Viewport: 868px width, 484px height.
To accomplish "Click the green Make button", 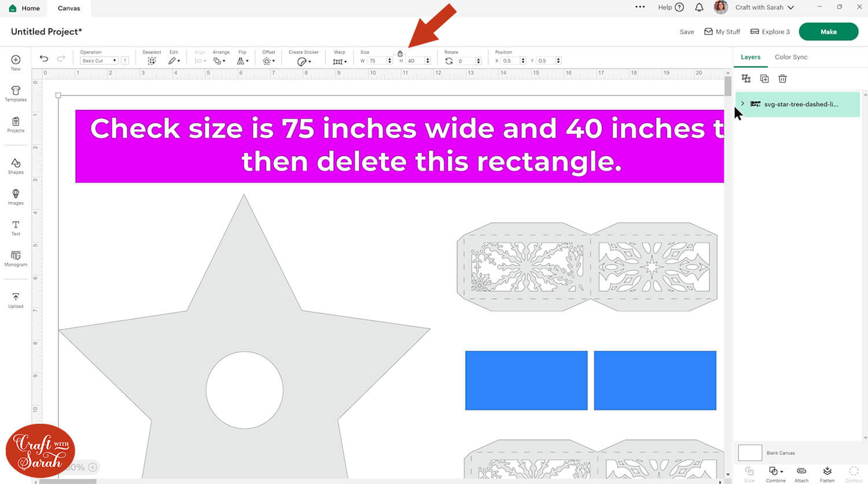I will click(x=828, y=32).
